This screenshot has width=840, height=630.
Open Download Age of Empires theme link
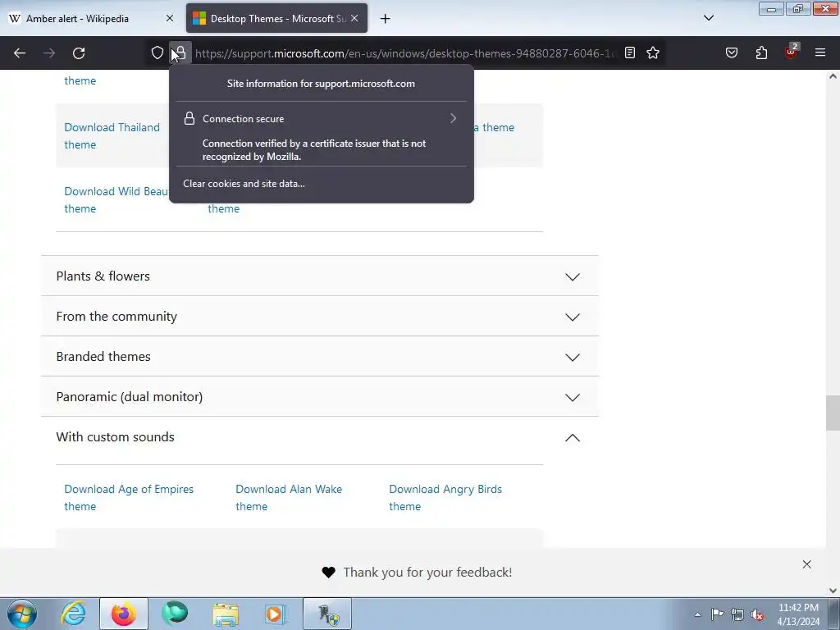[129, 498]
